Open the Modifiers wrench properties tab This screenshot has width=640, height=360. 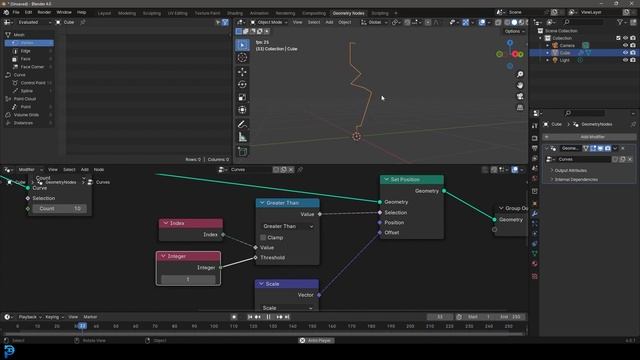coord(535,213)
